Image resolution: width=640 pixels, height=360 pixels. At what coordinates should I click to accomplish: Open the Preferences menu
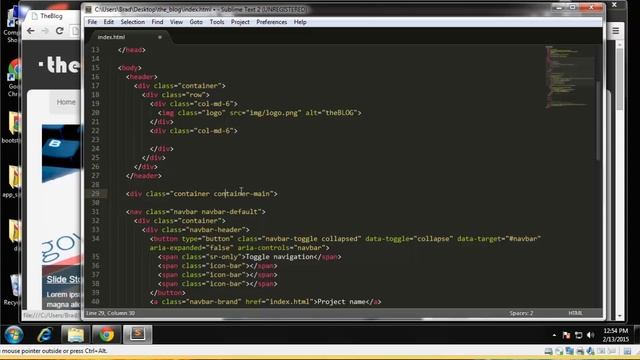point(271,22)
